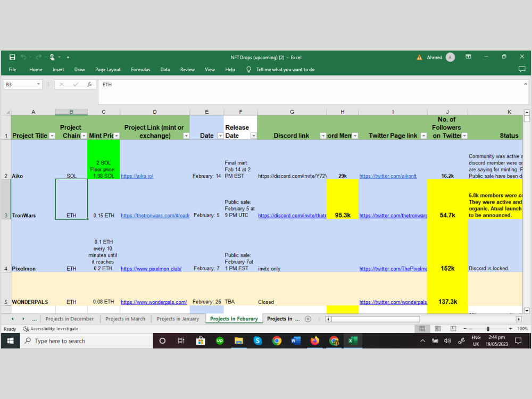Open the Data ribbon tab
Screen dimensions: 532x399
165,69
